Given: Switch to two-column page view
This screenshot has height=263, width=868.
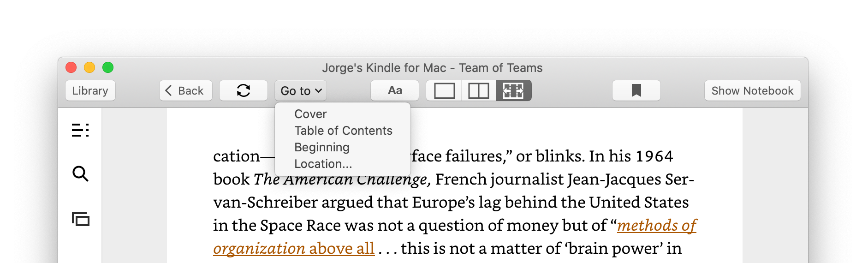Looking at the screenshot, I should click(479, 90).
